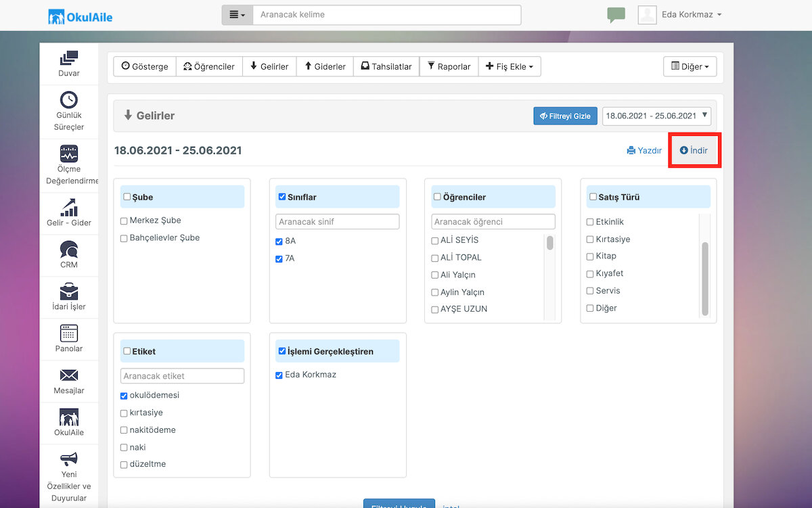Open Yeni Özellikler megaphone icon
This screenshot has height=508, width=812.
69,459
